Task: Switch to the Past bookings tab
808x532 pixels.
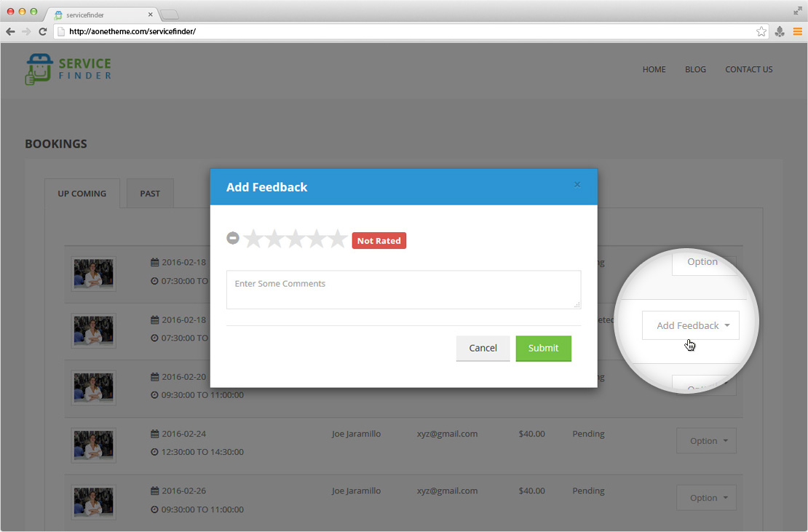Action: 150,194
